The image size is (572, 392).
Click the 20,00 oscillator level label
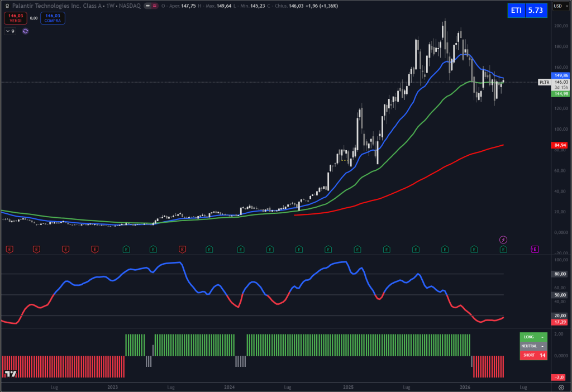click(x=560, y=316)
